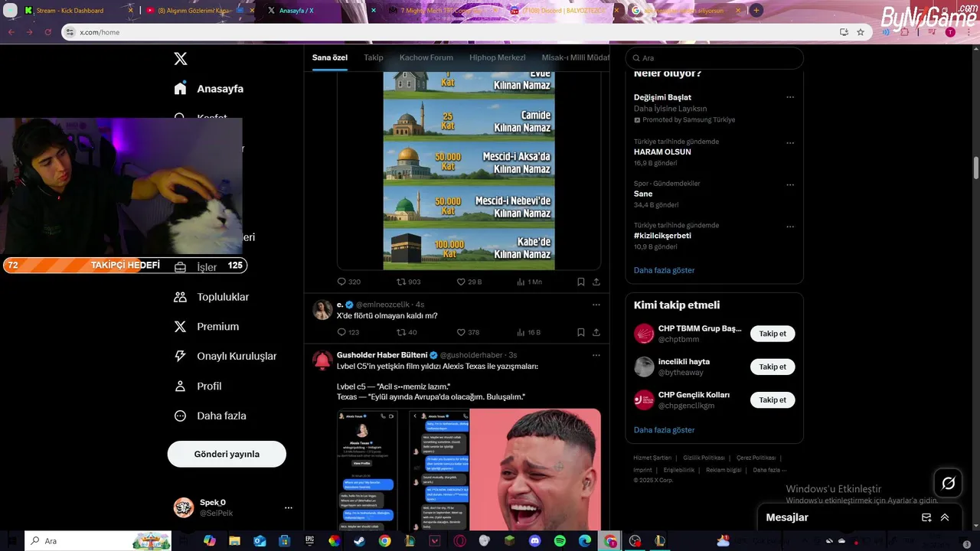This screenshot has height=551, width=980.
Task: Repost icon on emineozcelik post showing 40
Action: 401,332
